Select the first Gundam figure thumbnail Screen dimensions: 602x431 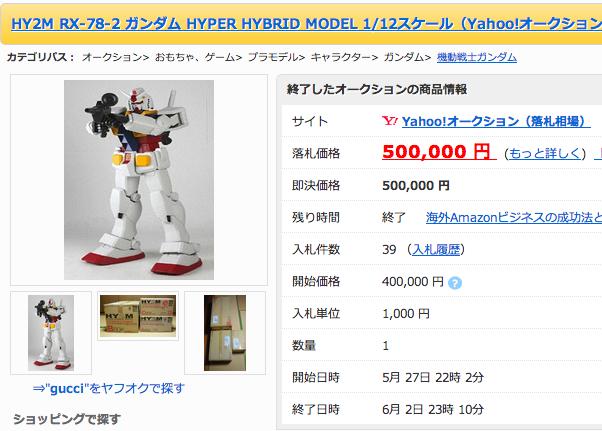tap(51, 333)
